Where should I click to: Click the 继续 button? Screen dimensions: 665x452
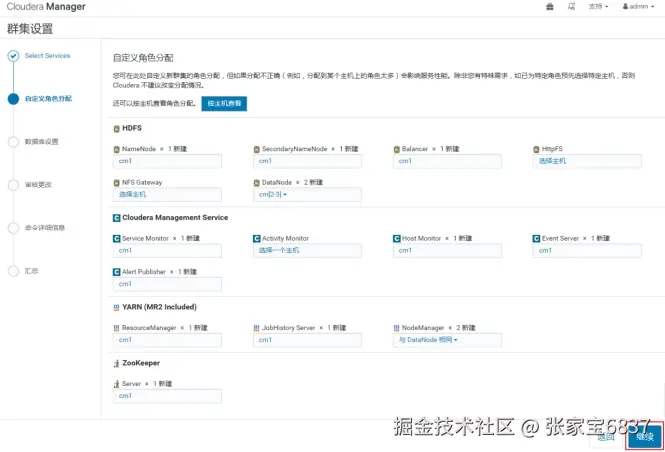point(645,437)
